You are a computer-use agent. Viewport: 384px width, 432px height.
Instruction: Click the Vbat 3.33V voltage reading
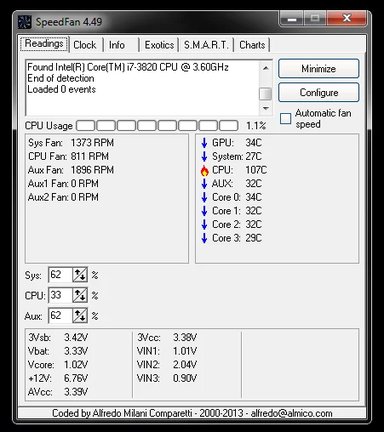(58, 351)
